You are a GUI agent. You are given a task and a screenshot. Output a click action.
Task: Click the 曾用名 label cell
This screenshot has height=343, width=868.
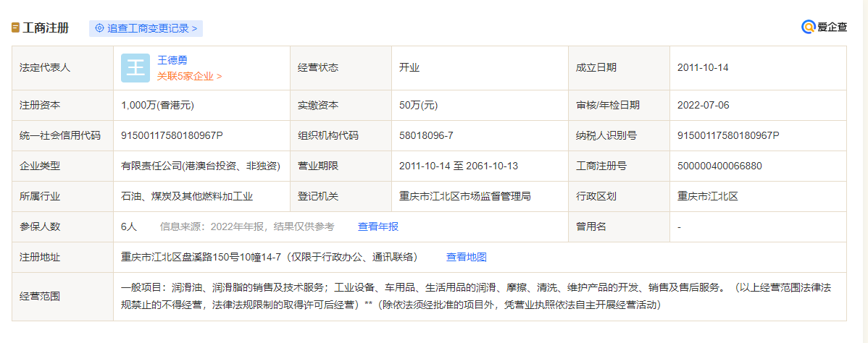(619, 226)
